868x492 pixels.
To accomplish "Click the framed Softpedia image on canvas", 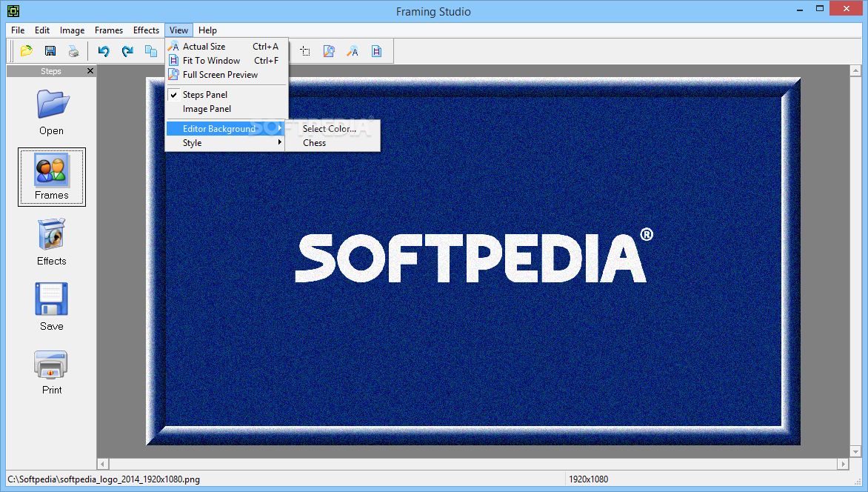I will pyautogui.click(x=473, y=261).
